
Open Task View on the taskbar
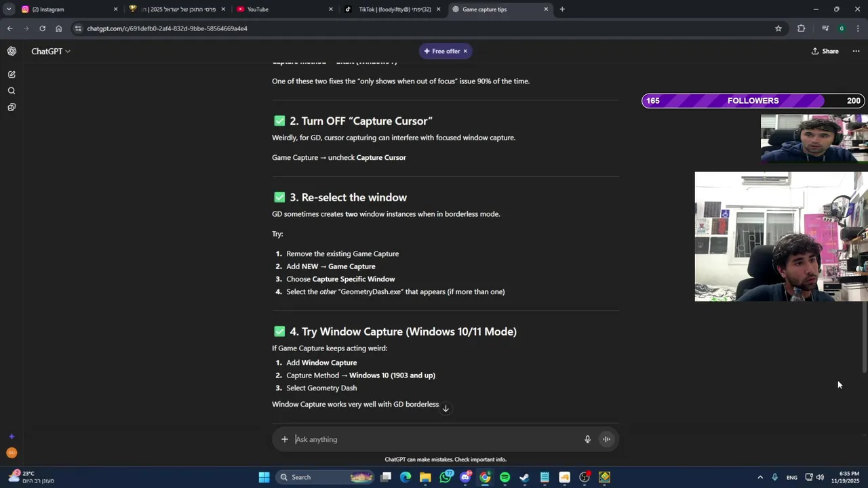(x=386, y=477)
